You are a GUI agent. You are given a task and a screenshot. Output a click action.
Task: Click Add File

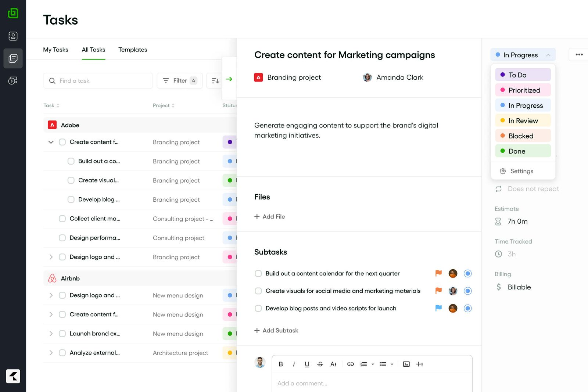pos(270,217)
